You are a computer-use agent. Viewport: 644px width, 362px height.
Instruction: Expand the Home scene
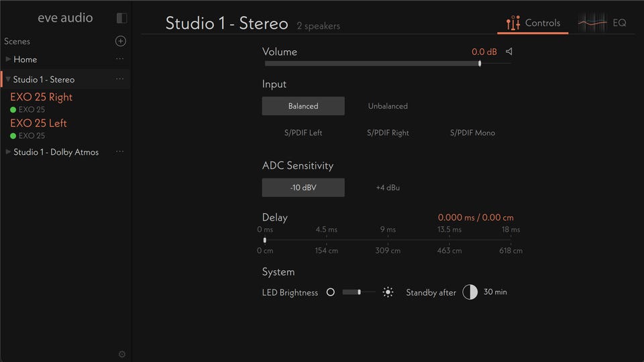click(8, 59)
